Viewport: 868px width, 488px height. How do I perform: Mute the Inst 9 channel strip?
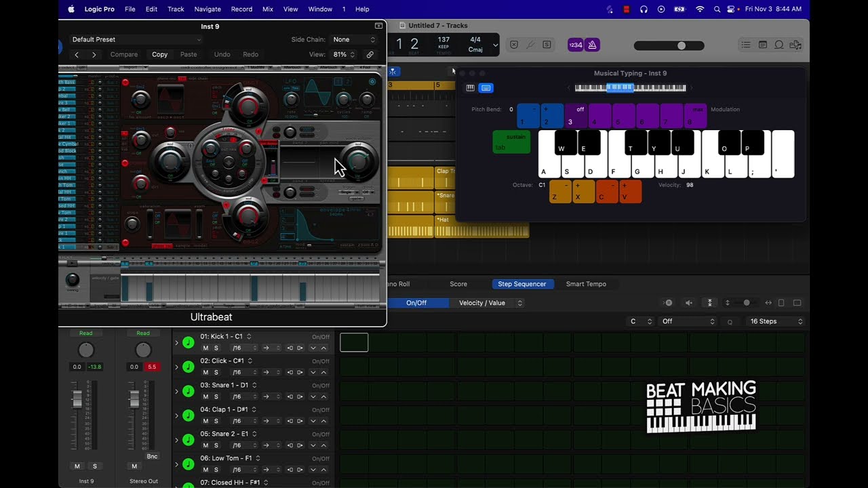coord(77,466)
